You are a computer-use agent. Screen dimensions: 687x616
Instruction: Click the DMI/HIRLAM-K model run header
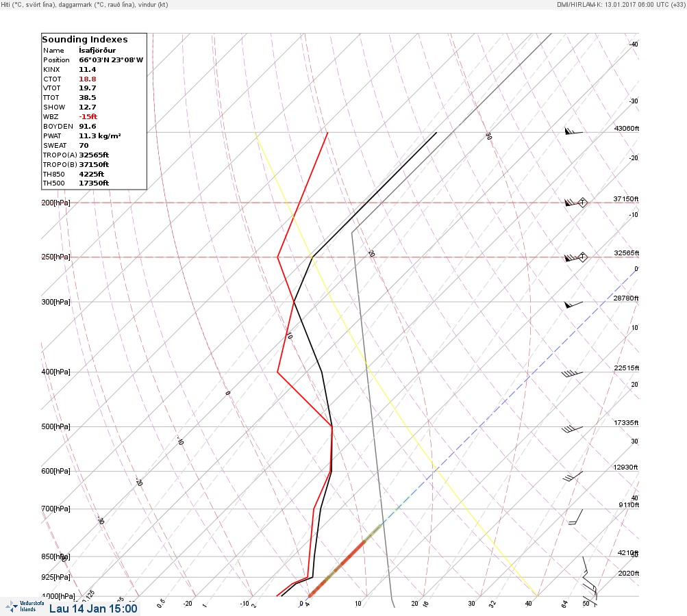(621, 4)
